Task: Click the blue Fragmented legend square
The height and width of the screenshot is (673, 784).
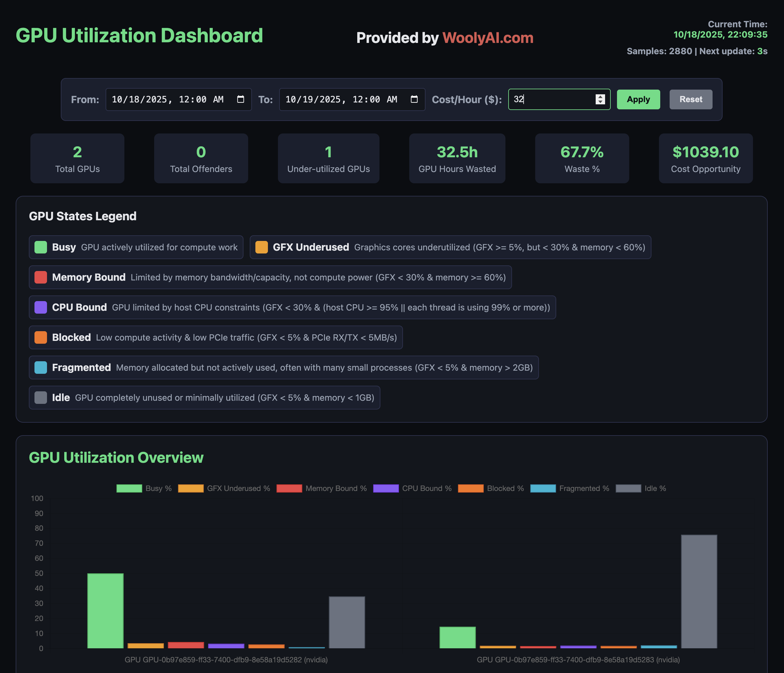Action: (x=40, y=367)
